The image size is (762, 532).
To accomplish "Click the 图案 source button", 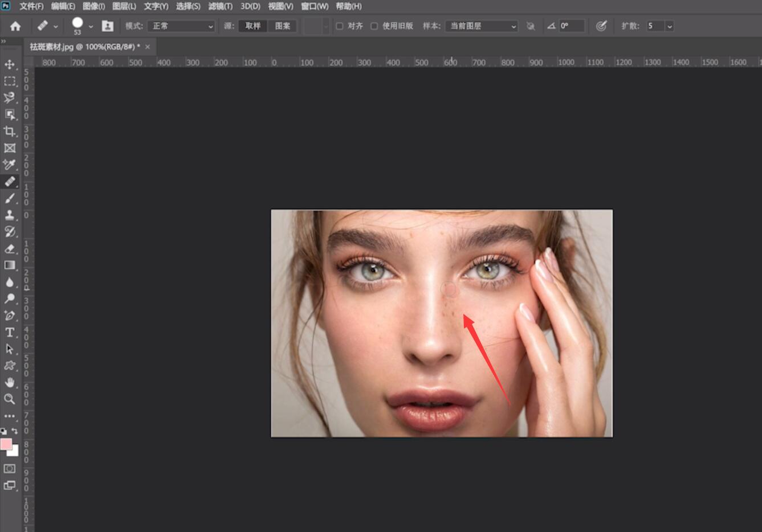I will click(x=283, y=26).
